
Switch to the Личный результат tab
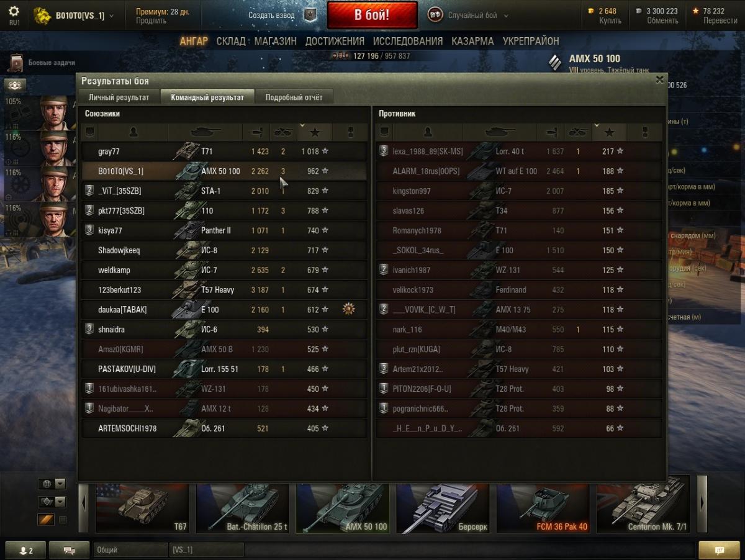[119, 97]
